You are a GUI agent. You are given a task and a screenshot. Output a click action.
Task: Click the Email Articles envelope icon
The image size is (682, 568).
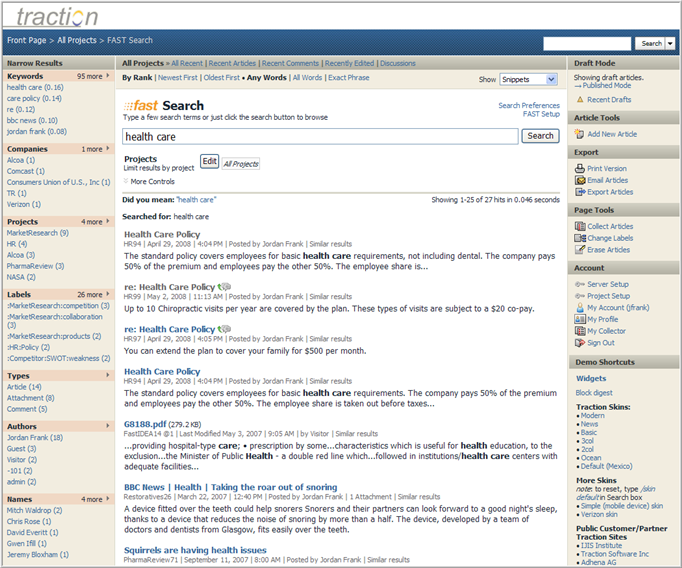[x=580, y=181]
